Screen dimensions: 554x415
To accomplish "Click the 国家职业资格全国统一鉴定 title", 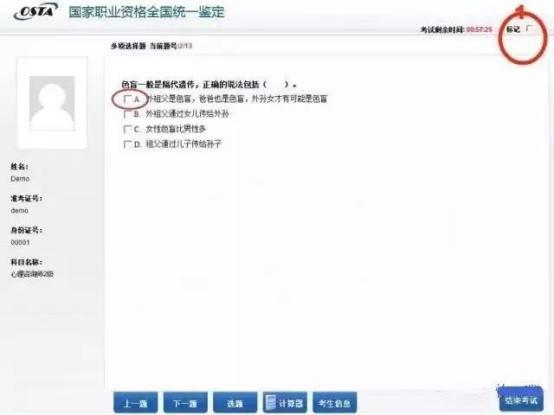I will (146, 12).
